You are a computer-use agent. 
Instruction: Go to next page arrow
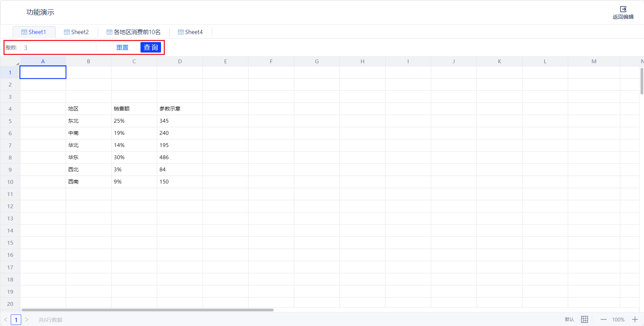27,319
